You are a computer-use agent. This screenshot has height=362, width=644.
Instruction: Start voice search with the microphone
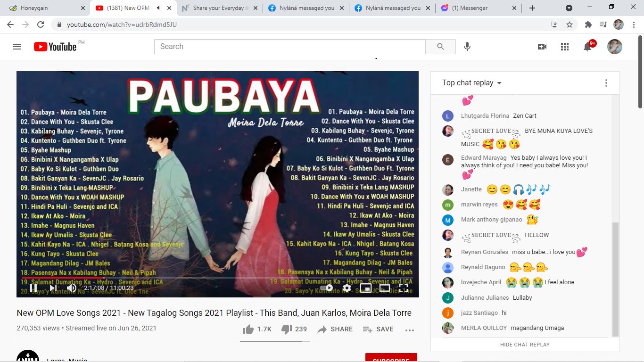point(467,47)
